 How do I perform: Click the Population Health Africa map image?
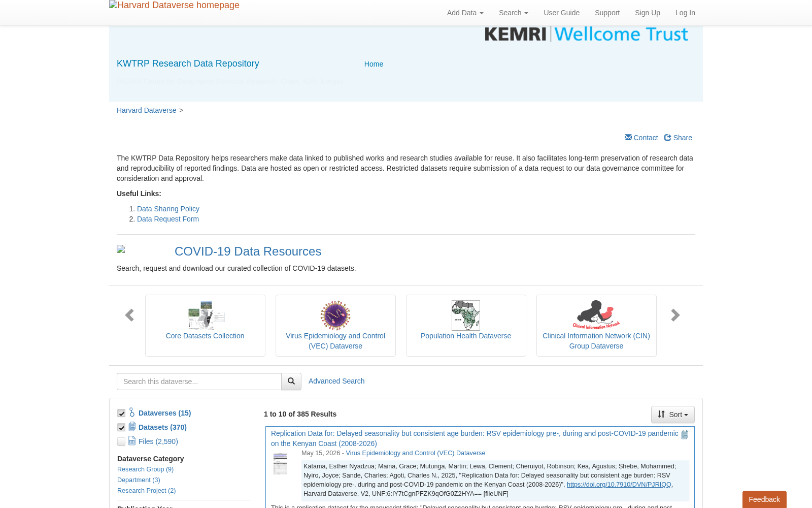466,315
